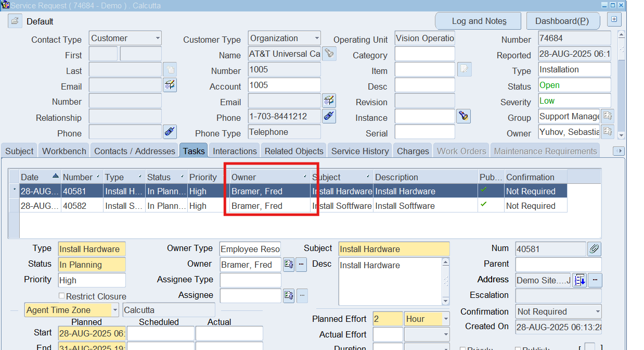Open the Contacts / Addresses tab
This screenshot has width=644, height=350.
click(x=134, y=151)
